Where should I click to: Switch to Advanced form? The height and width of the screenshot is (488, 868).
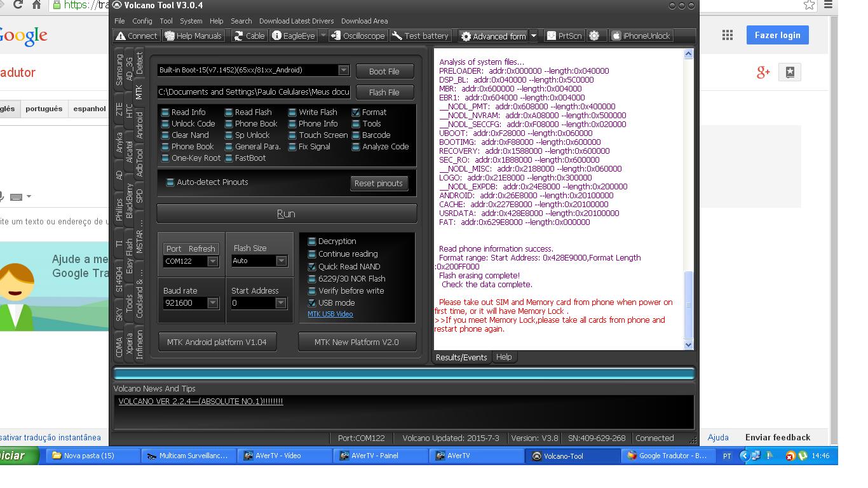(494, 36)
